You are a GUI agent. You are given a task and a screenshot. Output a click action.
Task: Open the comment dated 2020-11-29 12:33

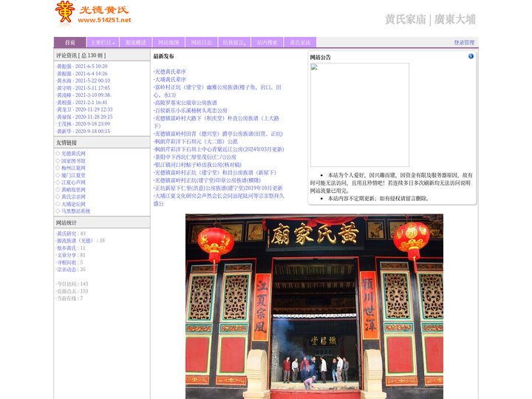pos(84,109)
